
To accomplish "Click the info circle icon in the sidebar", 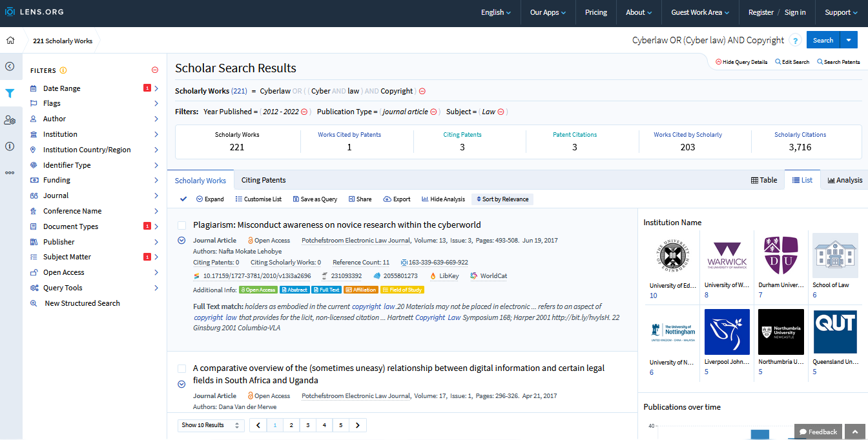I will pos(10,146).
